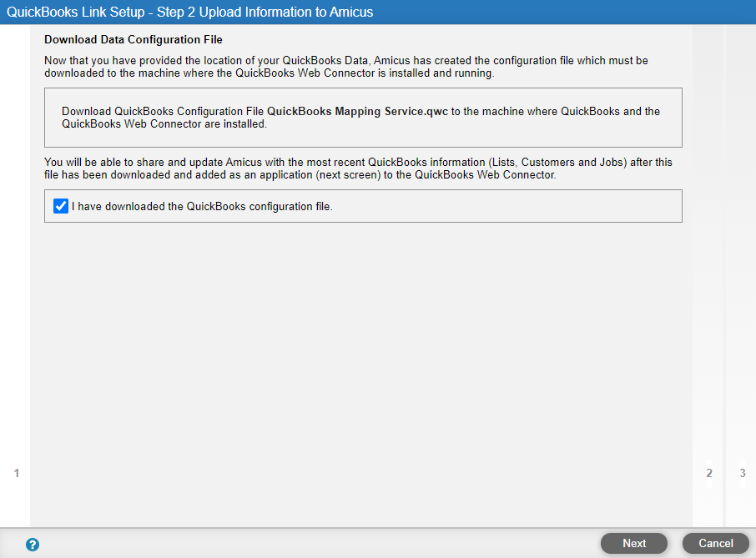756x558 pixels.
Task: Click the Next button
Action: (x=634, y=543)
